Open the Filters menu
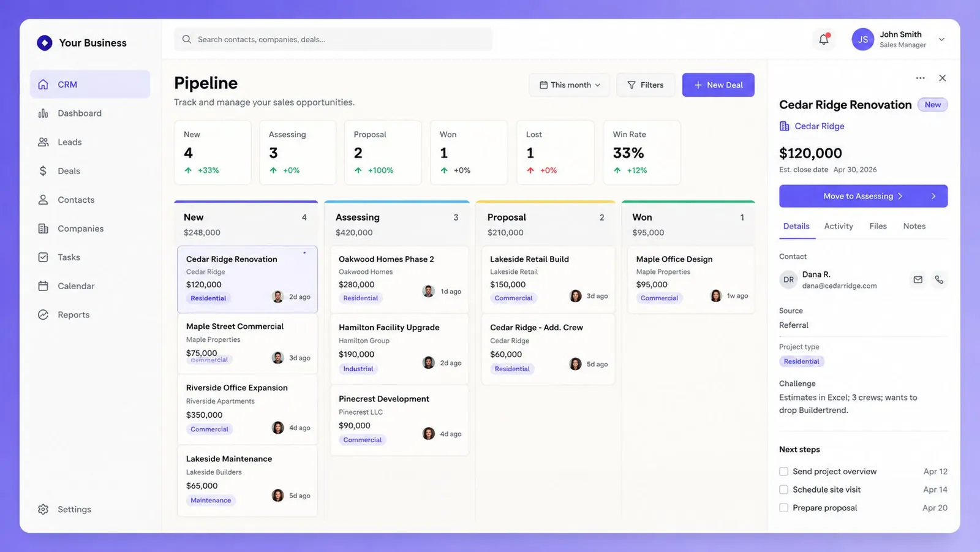This screenshot has width=980, height=552. [646, 85]
